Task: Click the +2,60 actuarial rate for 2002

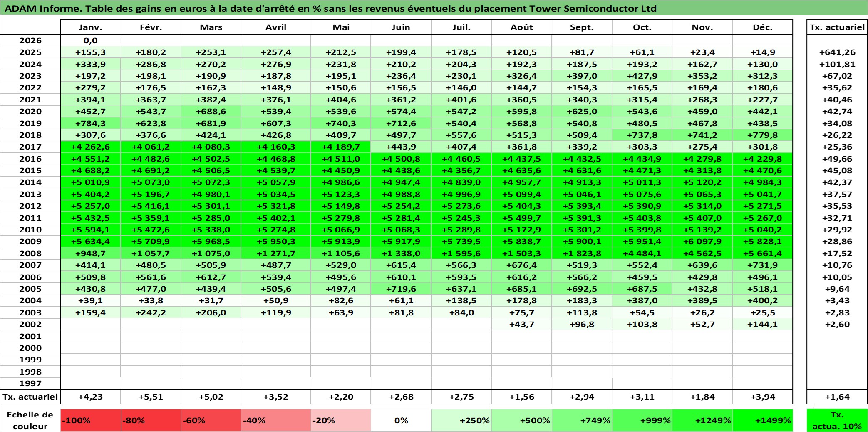Action: click(x=837, y=324)
